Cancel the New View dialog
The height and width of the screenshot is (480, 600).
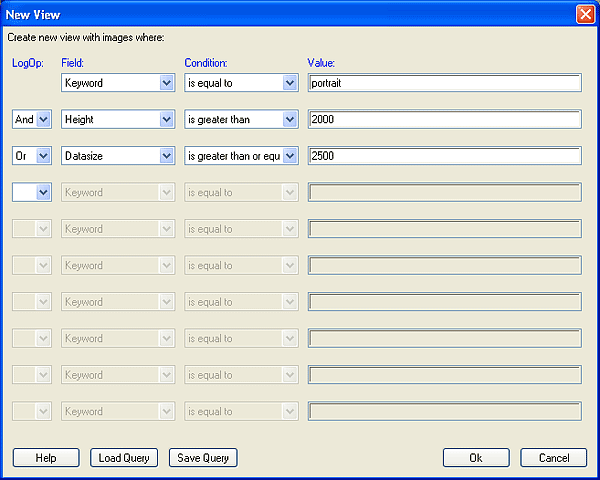[554, 458]
